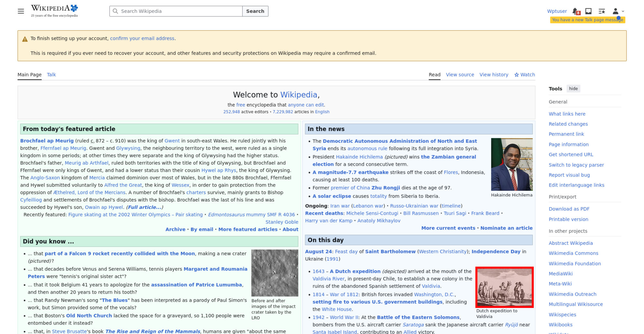This screenshot has width=644, height=334.
Task: Open the Meta-Wiki project link
Action: tap(560, 284)
